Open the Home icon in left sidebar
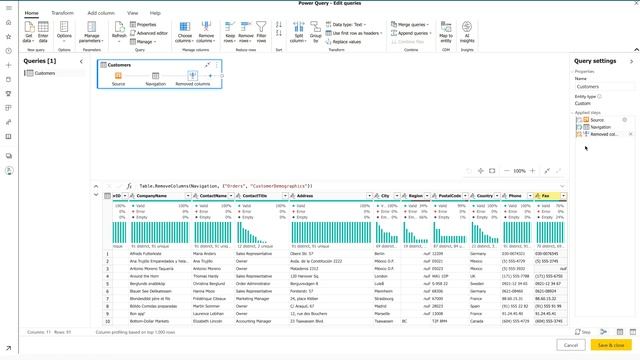Image resolution: width=640 pixels, height=360 pixels. coord(9,22)
